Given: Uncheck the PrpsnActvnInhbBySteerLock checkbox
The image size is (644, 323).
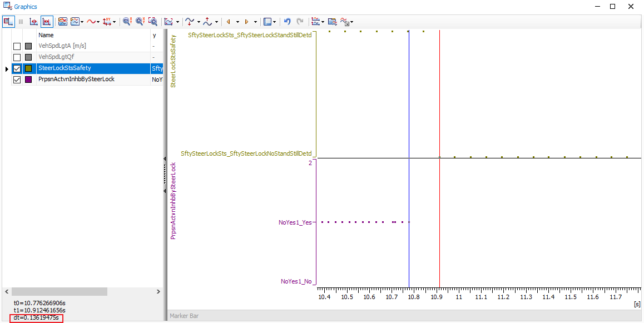Looking at the screenshot, I should [17, 79].
